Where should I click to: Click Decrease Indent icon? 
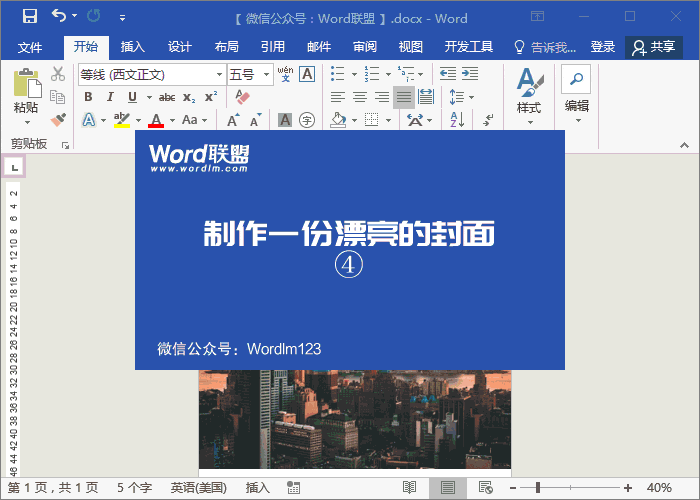coord(448,74)
